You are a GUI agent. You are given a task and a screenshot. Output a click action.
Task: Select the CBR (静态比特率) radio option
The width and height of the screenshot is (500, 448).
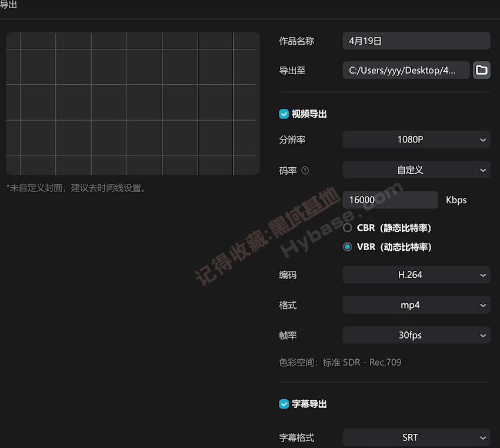[x=348, y=228]
